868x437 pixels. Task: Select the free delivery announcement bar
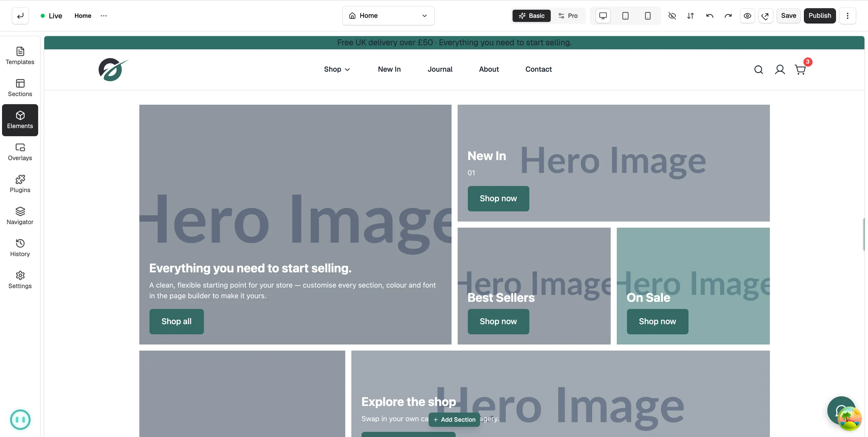(x=454, y=42)
